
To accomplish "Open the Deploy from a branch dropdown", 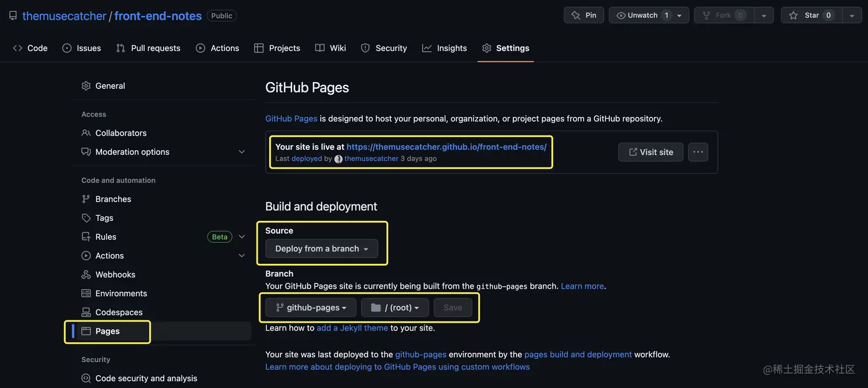I will click(x=321, y=249).
